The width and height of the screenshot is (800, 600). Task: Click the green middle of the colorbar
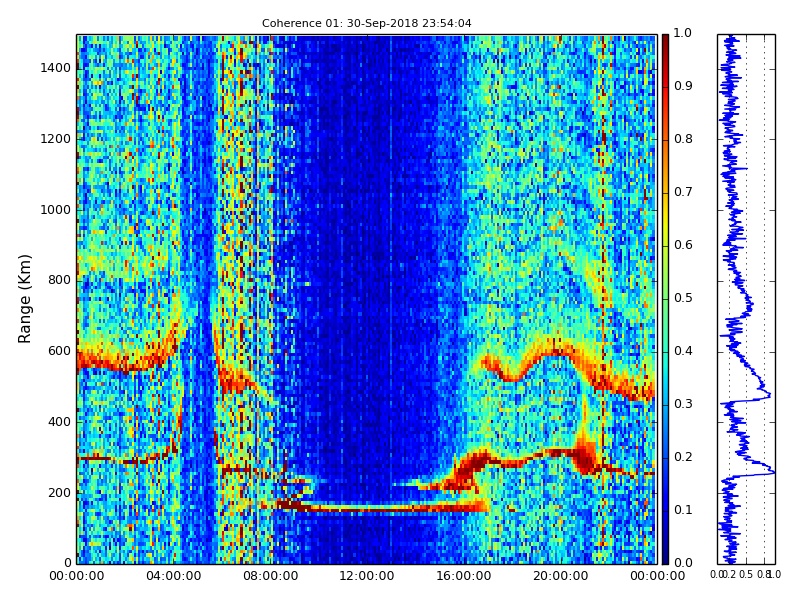[665, 299]
